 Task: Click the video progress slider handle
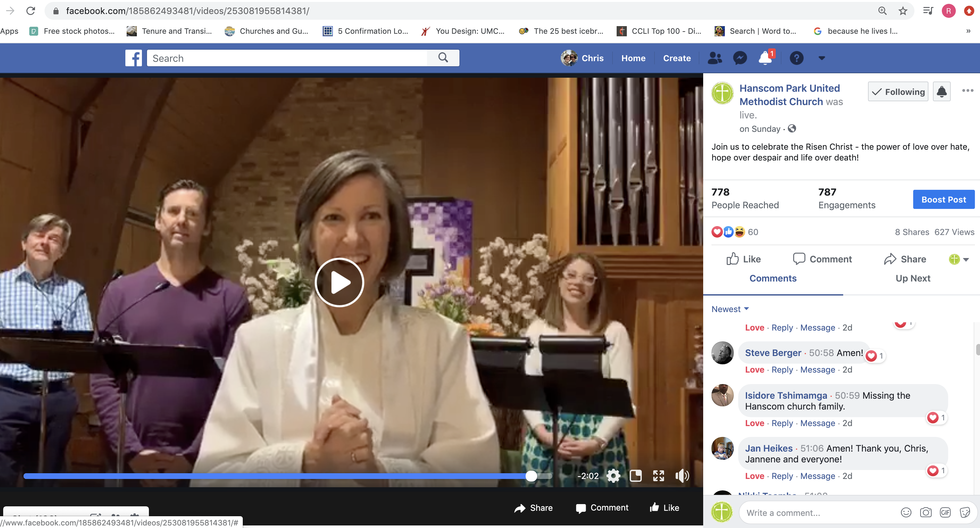tap(531, 476)
